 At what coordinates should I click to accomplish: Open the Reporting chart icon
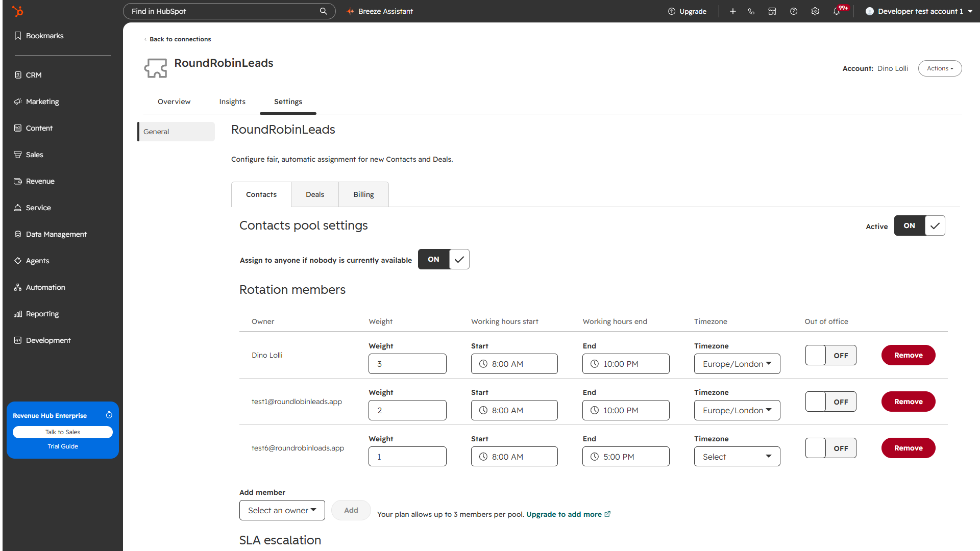[18, 314]
